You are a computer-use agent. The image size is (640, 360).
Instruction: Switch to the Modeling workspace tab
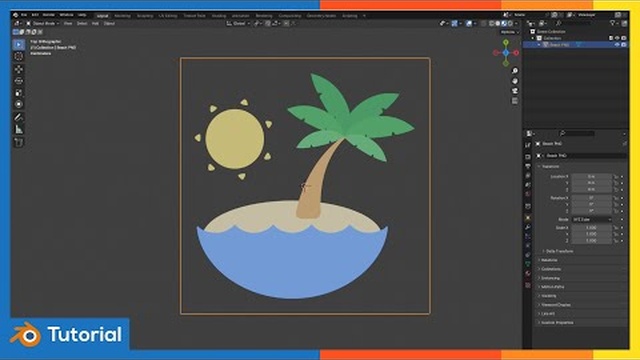coord(122,16)
